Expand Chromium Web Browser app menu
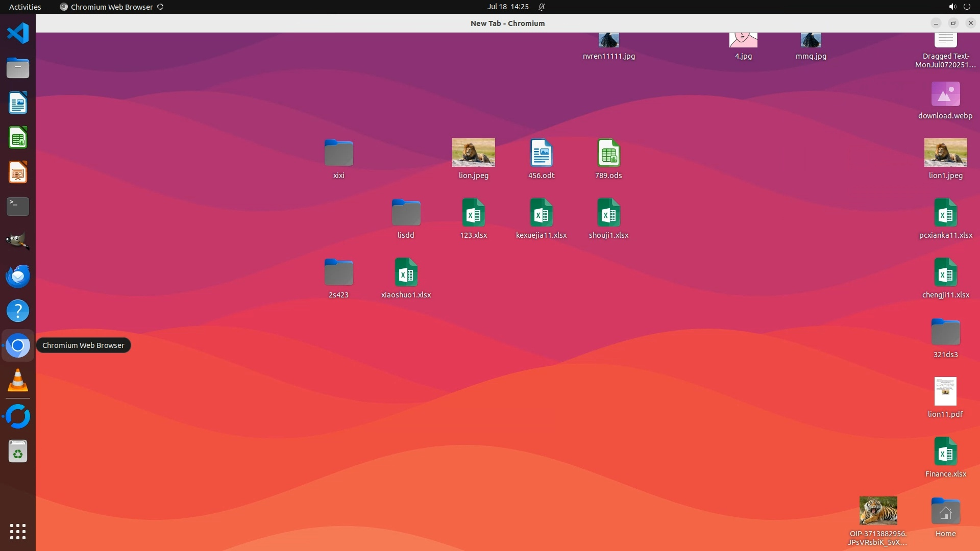 (111, 7)
